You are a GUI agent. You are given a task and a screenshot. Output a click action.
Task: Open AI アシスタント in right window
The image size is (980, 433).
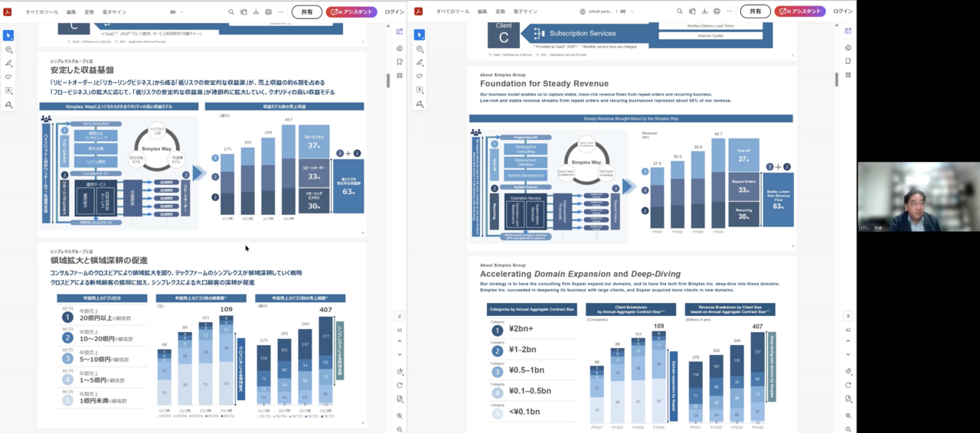(x=800, y=11)
